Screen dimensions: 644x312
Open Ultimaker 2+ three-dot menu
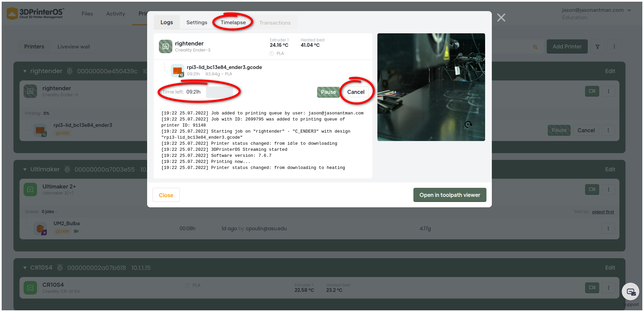[608, 189]
